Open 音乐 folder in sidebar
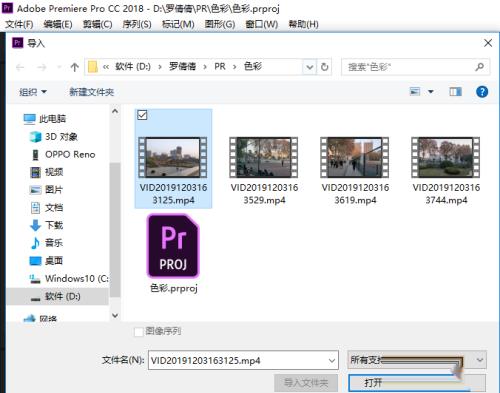The image size is (500, 393). click(x=47, y=243)
